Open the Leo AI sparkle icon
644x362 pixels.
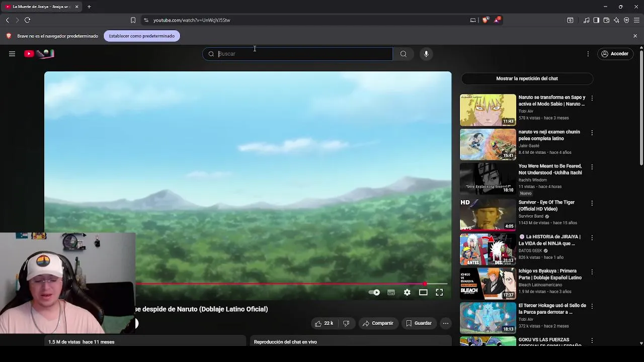coord(616,20)
